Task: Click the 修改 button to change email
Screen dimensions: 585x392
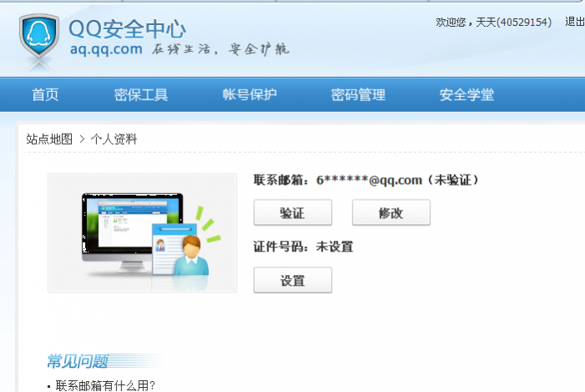Action: point(391,212)
